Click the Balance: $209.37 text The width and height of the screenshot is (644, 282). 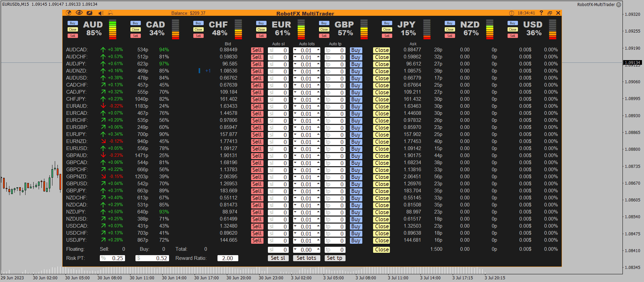tap(188, 13)
